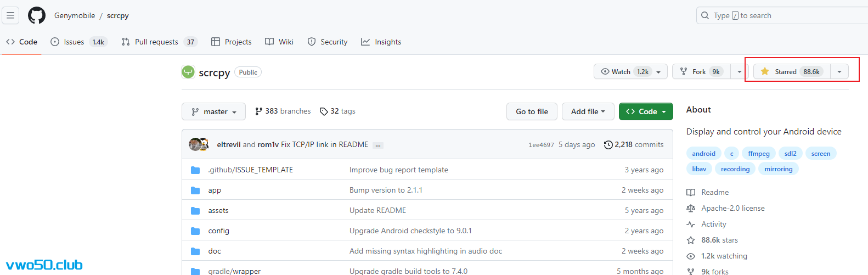
Task: Expand the commit message ellipsis
Action: pyautogui.click(x=377, y=145)
